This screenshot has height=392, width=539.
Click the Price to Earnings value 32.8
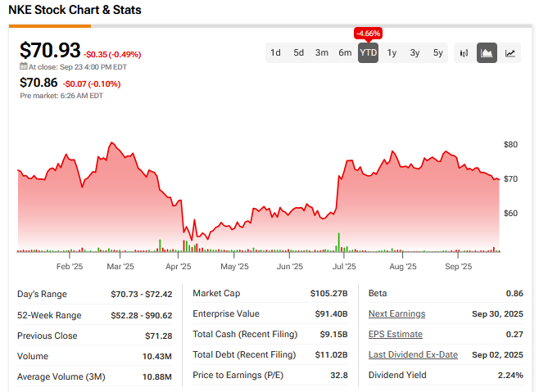point(339,376)
